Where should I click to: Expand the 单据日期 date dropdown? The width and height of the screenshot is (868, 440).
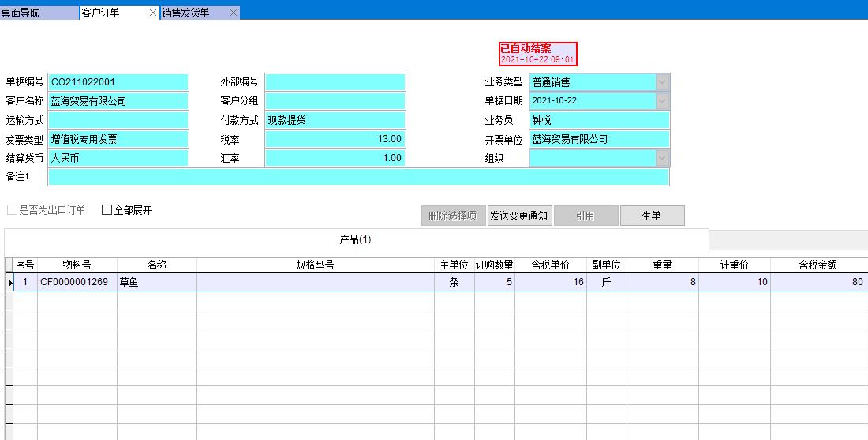(662, 101)
